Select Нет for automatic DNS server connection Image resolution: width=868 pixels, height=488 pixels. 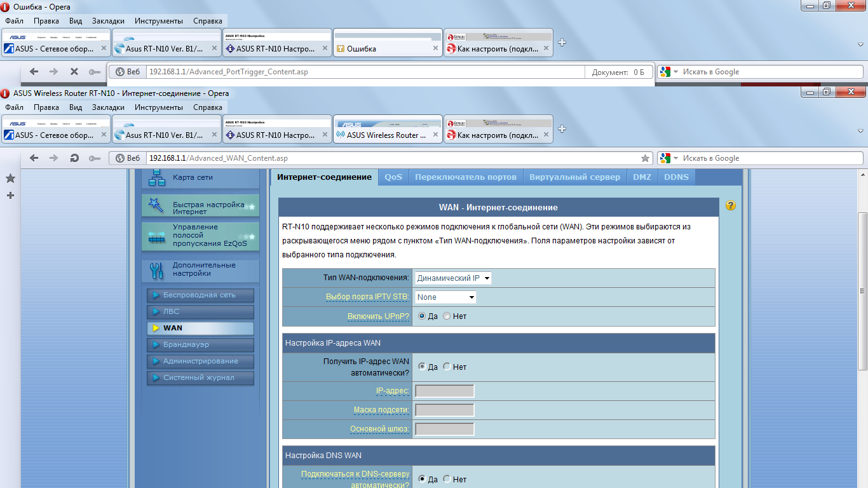447,479
